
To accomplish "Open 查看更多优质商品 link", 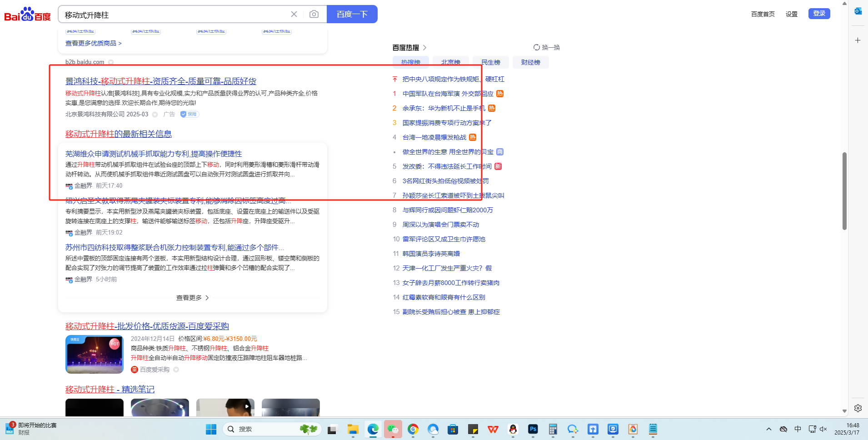I will click(93, 43).
